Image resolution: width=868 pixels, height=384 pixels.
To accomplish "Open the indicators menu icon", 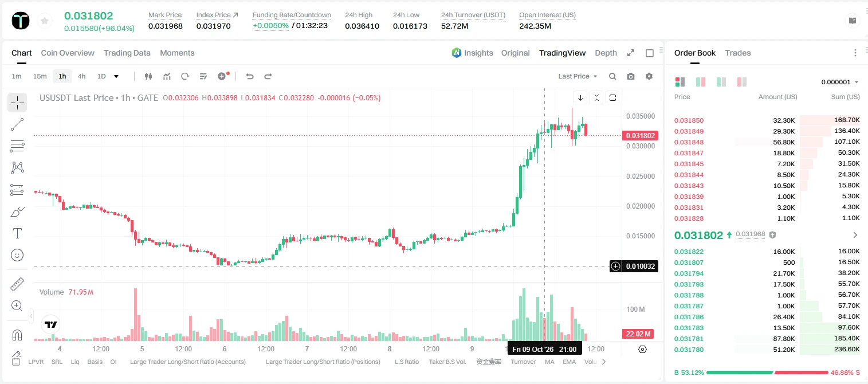I will pos(167,76).
